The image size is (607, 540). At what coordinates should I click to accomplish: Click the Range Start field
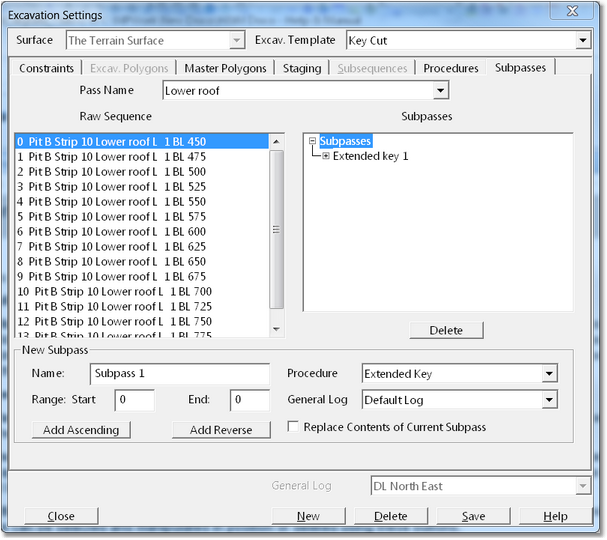[135, 400]
